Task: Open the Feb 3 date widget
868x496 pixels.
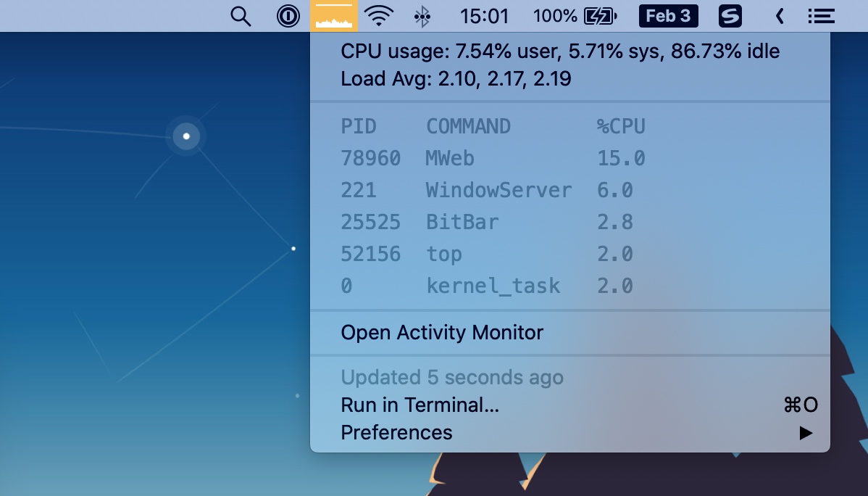Action: (x=668, y=16)
